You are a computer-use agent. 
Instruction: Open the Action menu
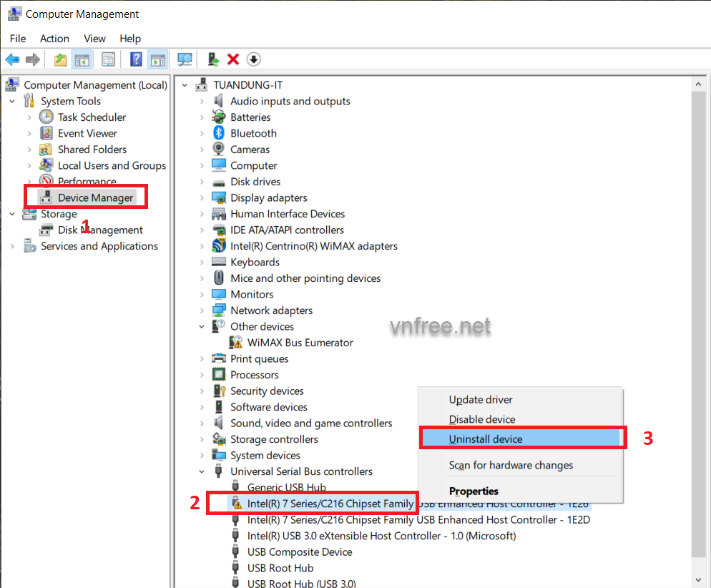(54, 39)
